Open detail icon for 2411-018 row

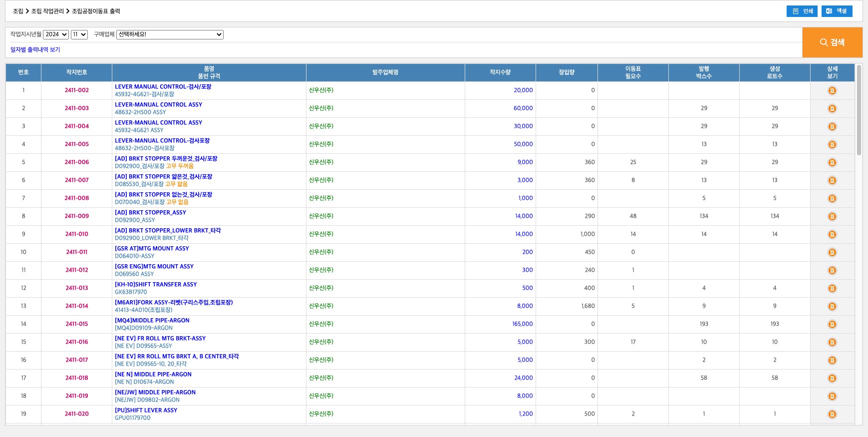click(832, 378)
